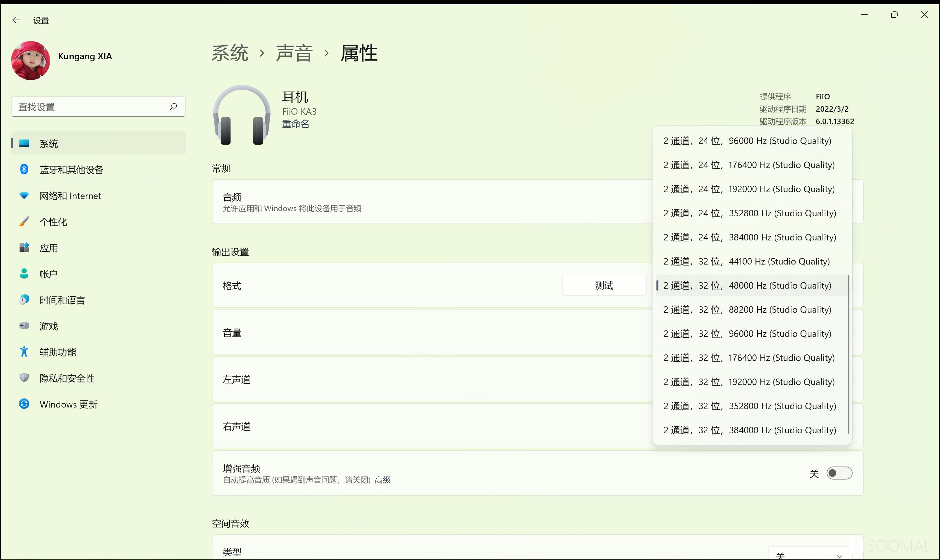Click the search magnifier in 查找设置

click(x=173, y=107)
